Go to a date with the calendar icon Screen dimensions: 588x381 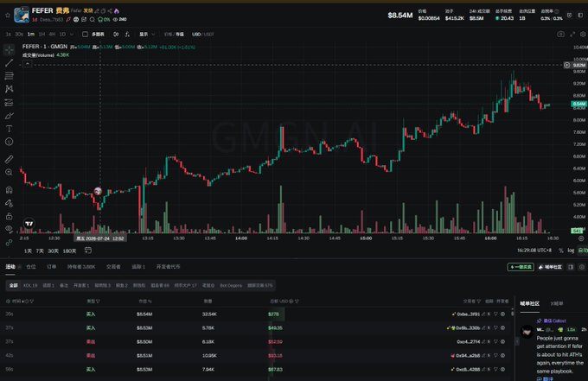[87, 251]
